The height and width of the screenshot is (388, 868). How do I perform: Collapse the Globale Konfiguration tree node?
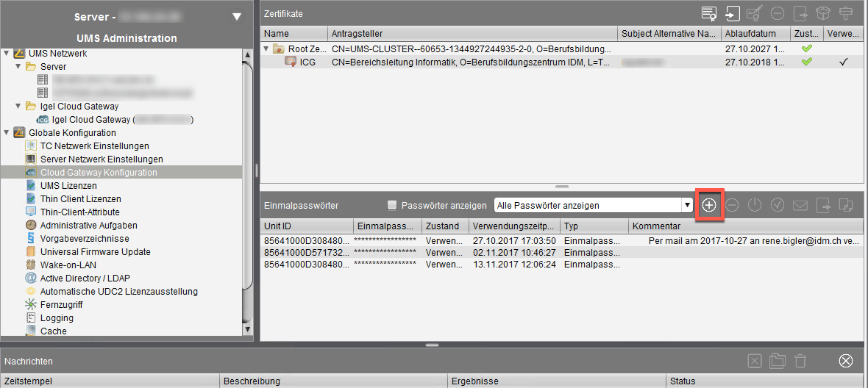click(x=7, y=133)
